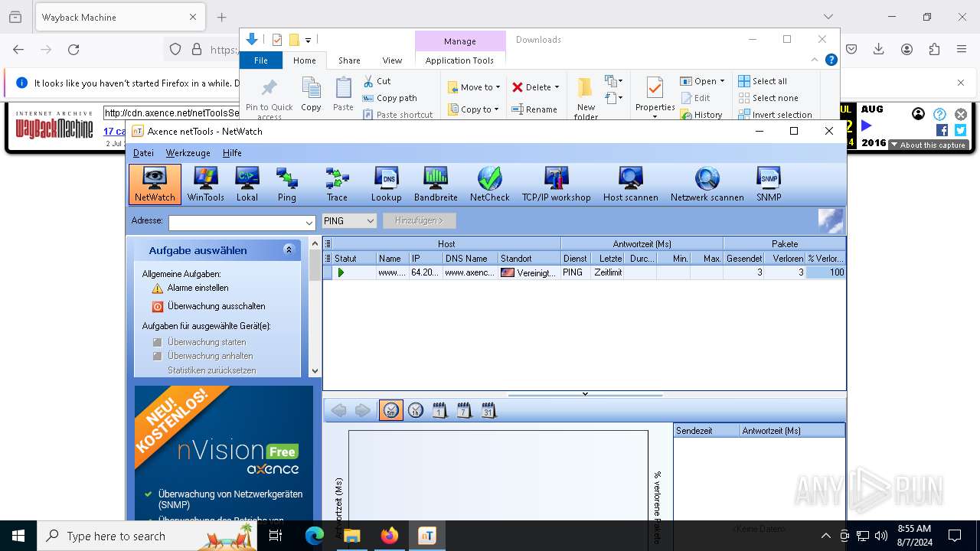Click the green play status icon in host row
The image size is (980, 551).
341,272
